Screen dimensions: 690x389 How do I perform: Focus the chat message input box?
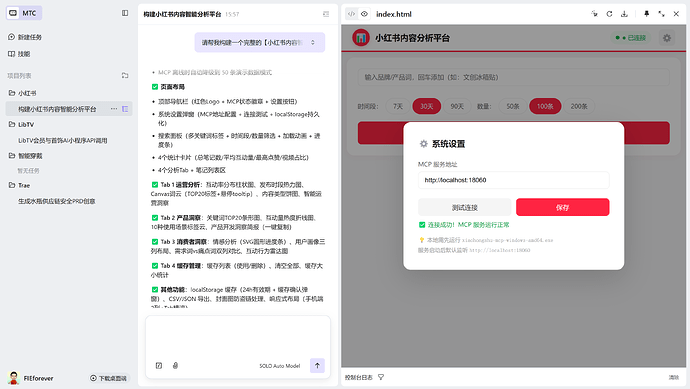[x=238, y=337]
